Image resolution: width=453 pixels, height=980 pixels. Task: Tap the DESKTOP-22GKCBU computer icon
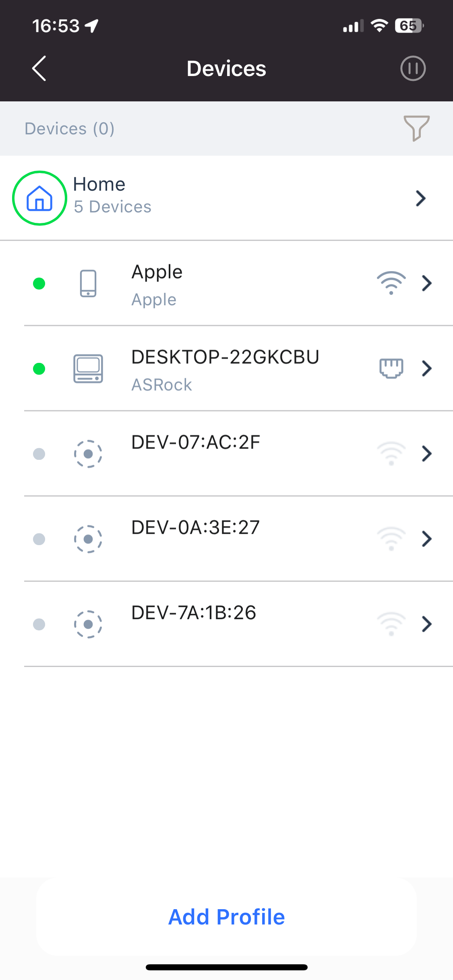(x=88, y=369)
